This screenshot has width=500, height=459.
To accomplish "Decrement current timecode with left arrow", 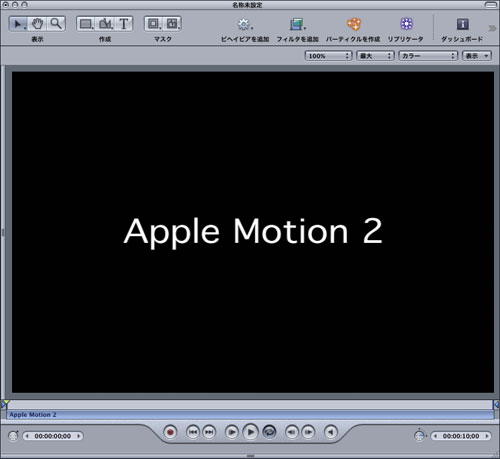I will (x=27, y=436).
